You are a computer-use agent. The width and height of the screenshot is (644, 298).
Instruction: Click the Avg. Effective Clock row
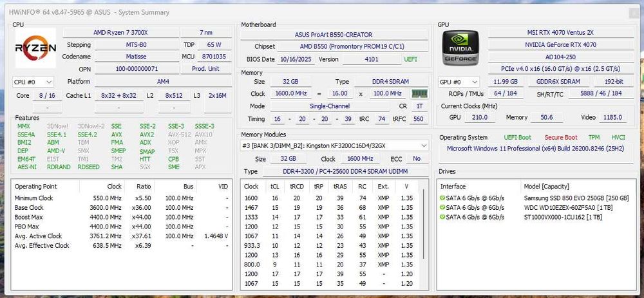click(x=121, y=245)
